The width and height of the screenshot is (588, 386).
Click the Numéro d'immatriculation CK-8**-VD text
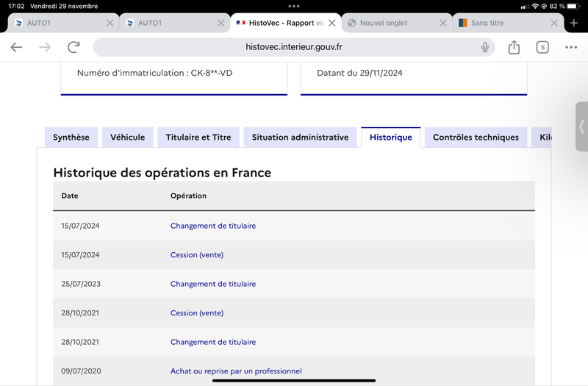point(154,73)
